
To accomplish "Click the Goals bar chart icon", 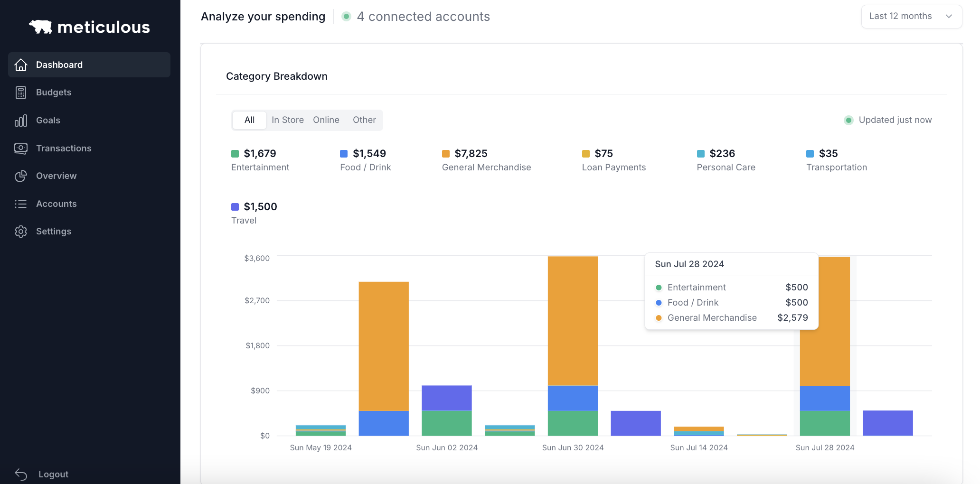I will (x=21, y=121).
